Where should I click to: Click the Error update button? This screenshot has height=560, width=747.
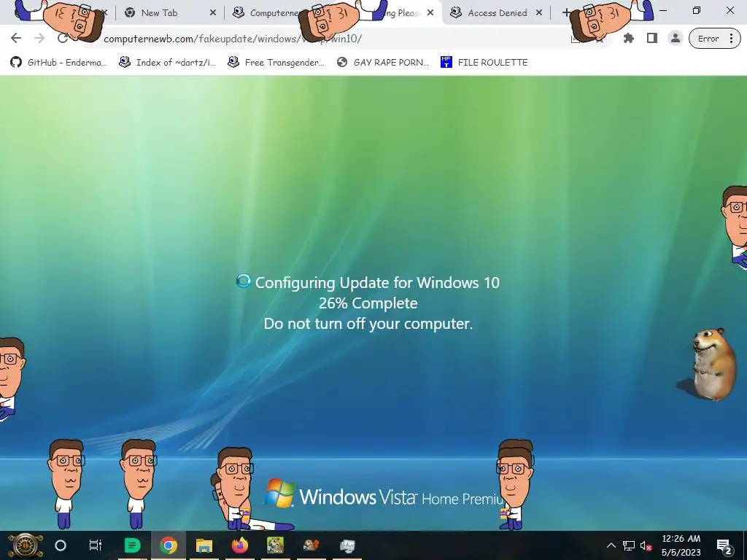(x=708, y=39)
